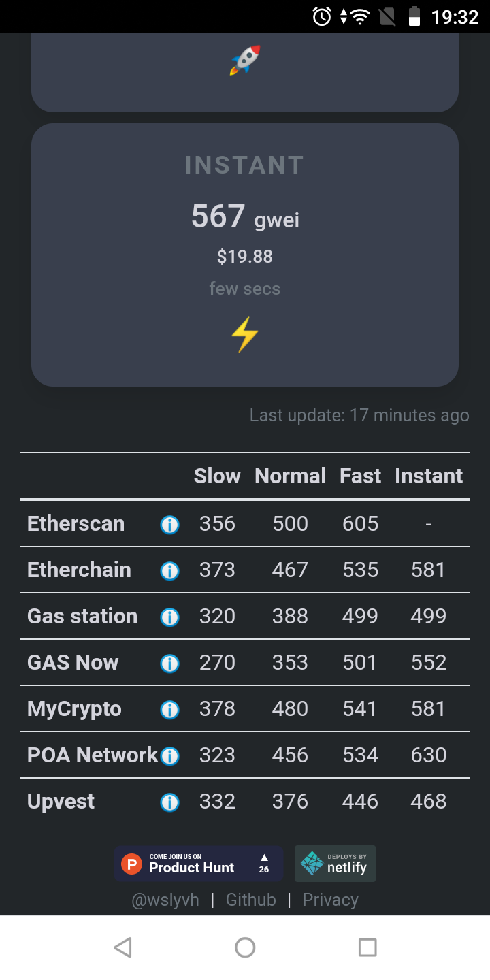Open the @wslyvh link
This screenshot has width=490, height=980.
[165, 900]
